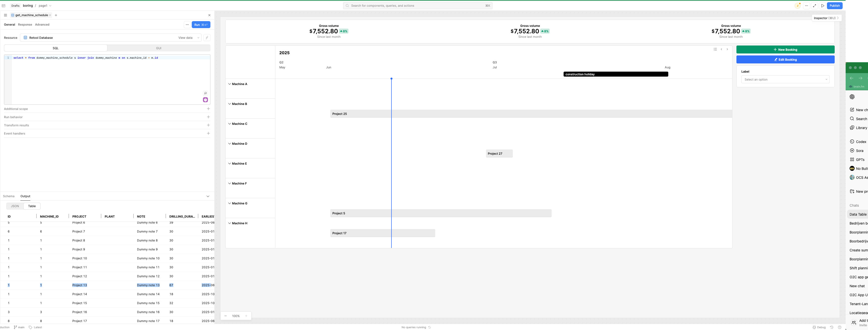Collapse Machine B row
This screenshot has height=330, width=868.
[230, 104]
